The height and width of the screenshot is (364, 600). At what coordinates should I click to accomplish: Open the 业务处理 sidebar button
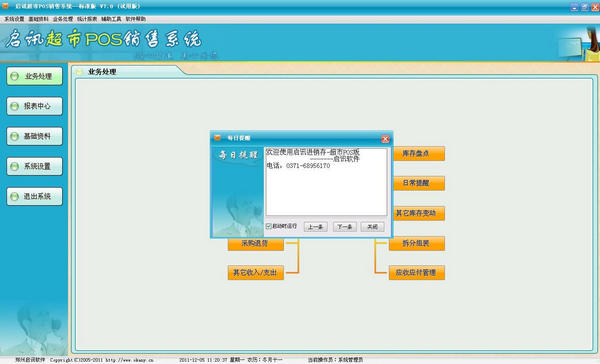(x=34, y=76)
